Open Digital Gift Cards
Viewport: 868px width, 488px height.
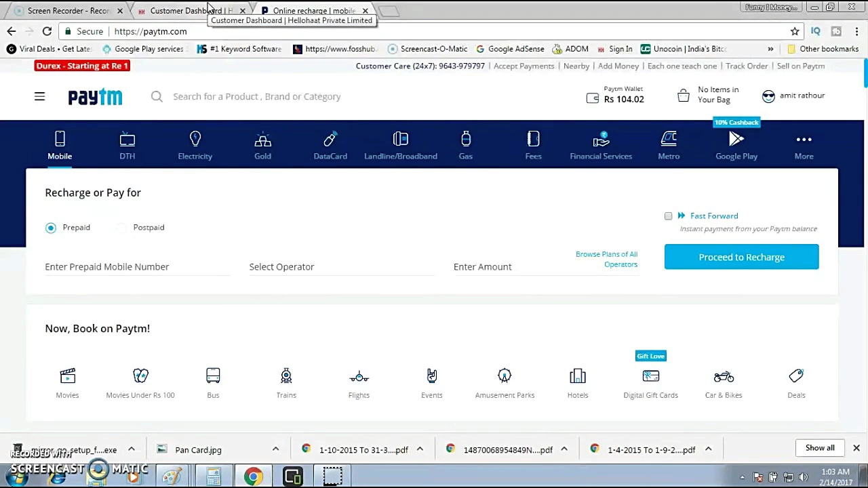click(651, 383)
